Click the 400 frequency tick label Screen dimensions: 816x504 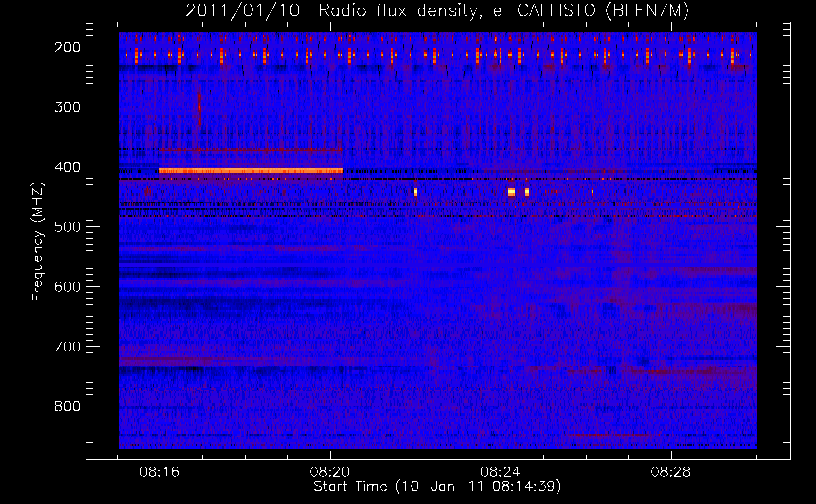[68, 167]
